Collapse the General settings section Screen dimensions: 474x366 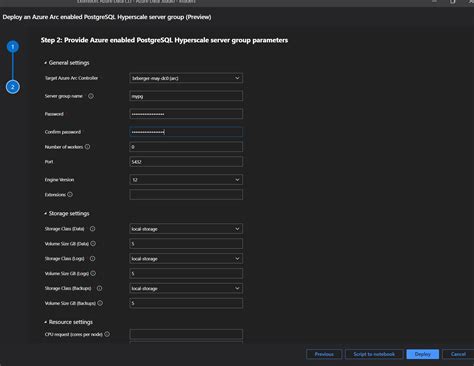click(67, 63)
